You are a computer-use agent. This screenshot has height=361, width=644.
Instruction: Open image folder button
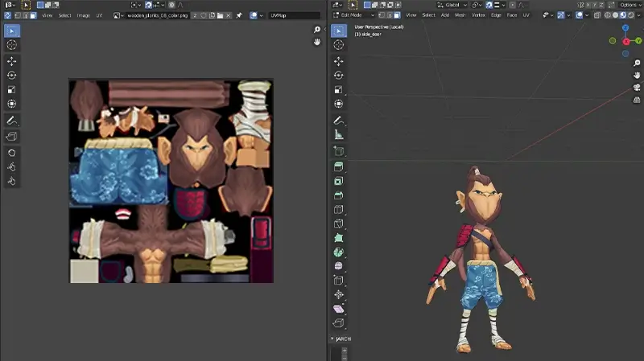[220, 15]
